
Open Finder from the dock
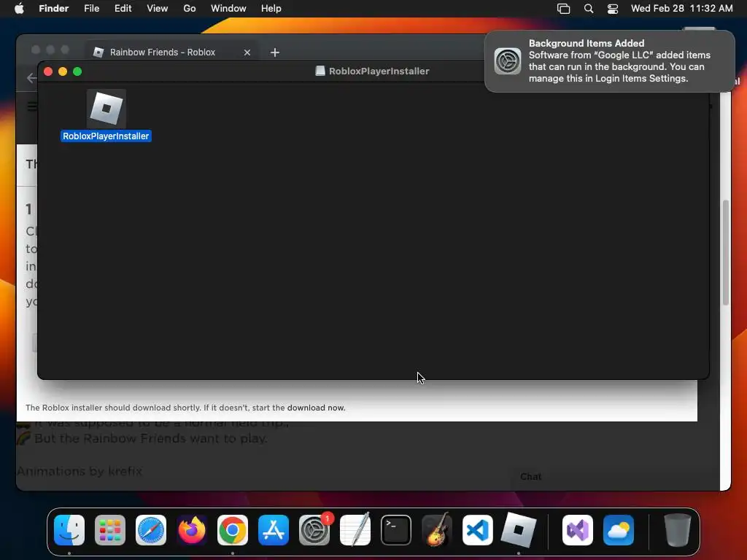69,529
